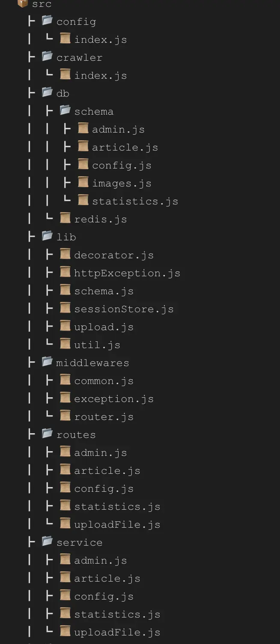Click the folder icon next to service
Image resolution: width=280 pixels, height=644 pixels.
pos(48,541)
